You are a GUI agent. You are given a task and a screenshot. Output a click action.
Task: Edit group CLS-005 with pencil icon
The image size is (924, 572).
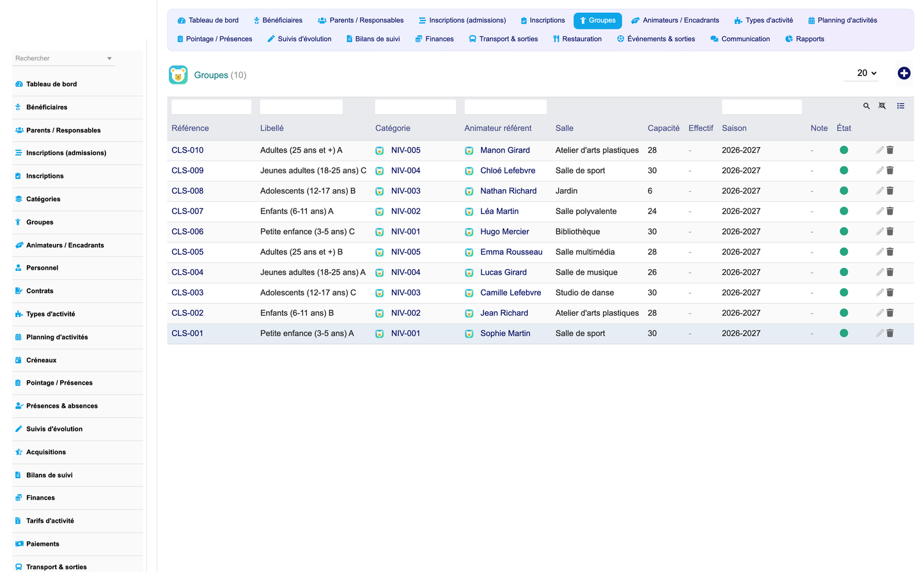pyautogui.click(x=880, y=252)
